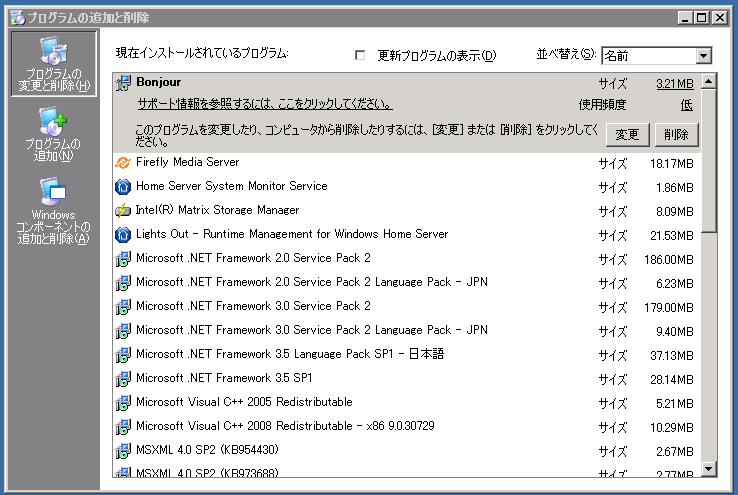Click the list scroll down arrow

click(709, 469)
